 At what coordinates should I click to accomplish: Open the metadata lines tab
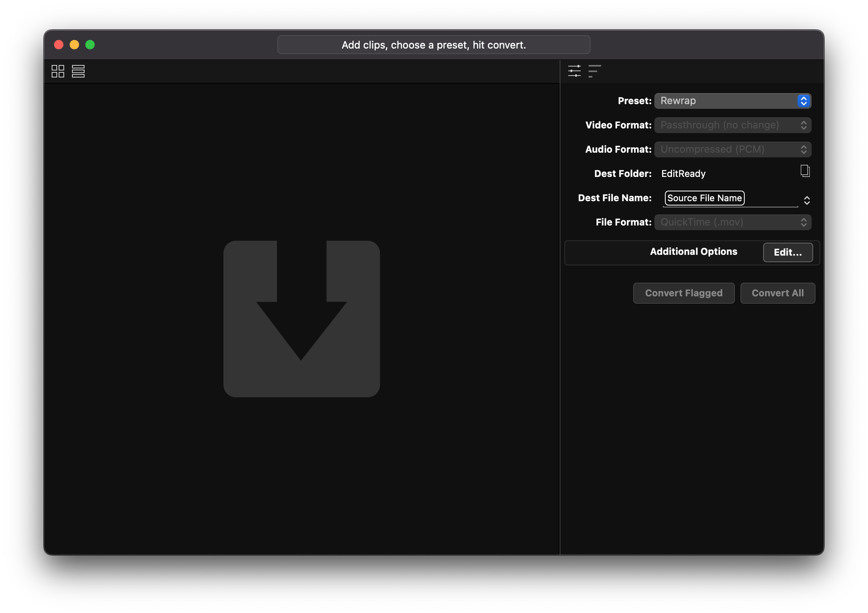click(594, 71)
